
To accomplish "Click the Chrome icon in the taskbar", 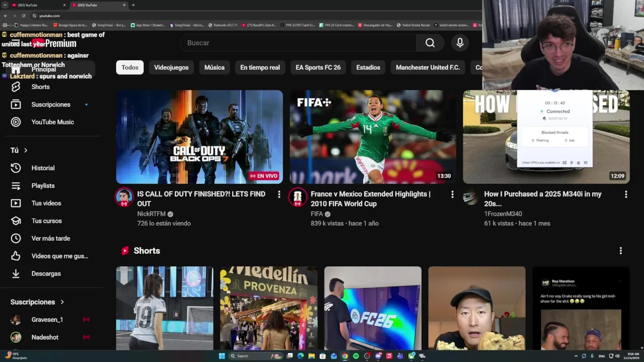I will tap(345, 356).
